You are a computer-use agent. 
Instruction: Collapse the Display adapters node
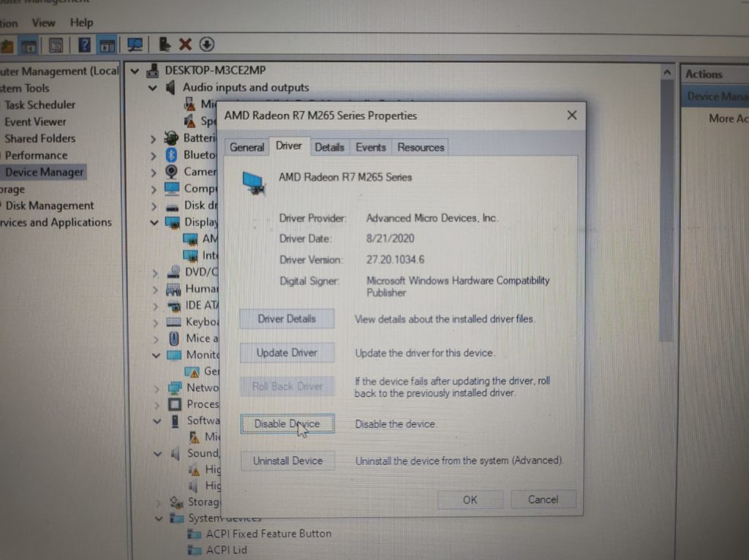tap(154, 222)
